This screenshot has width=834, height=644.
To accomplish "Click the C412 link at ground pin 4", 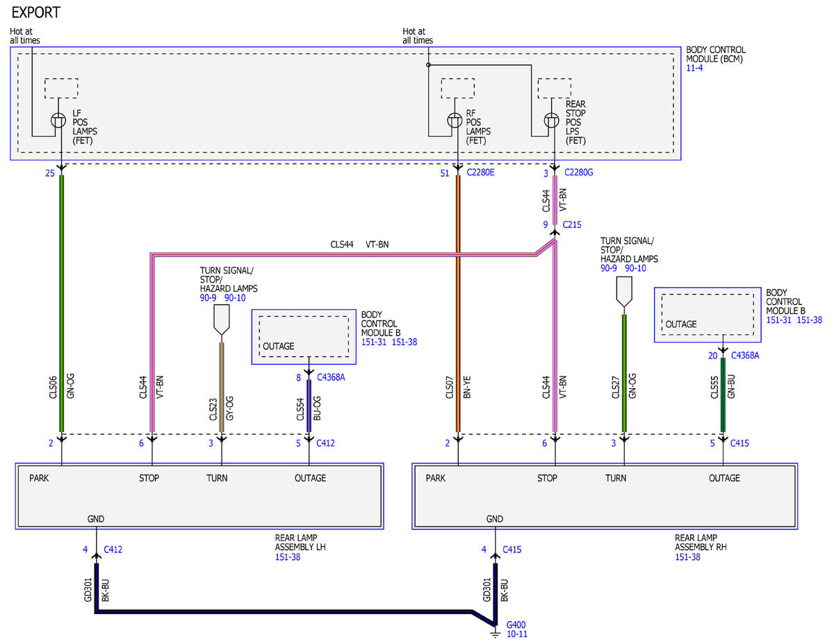I will pos(113,550).
